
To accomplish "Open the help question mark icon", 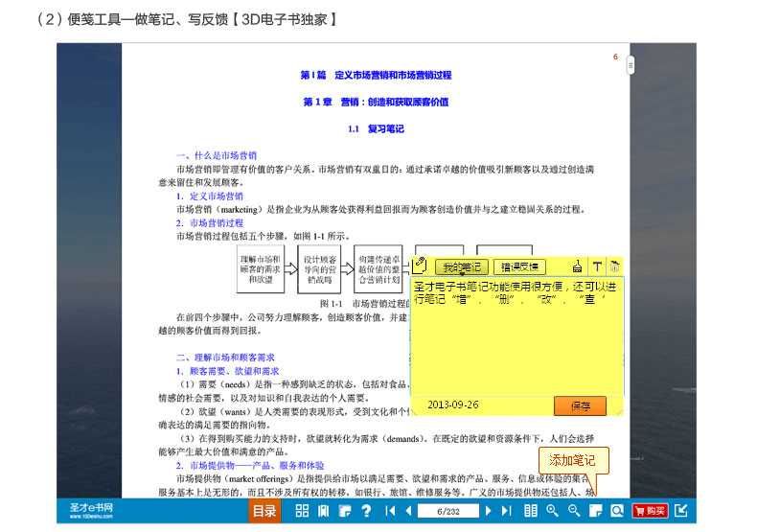I will [x=365, y=511].
